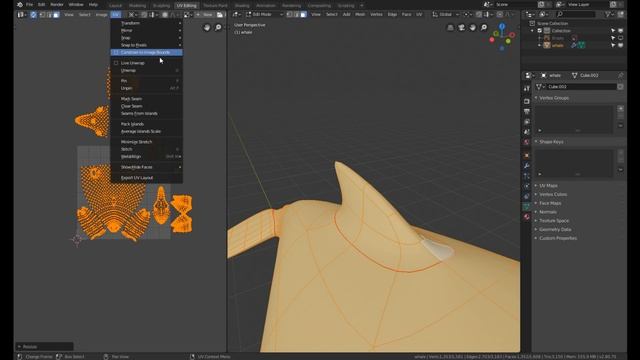The width and height of the screenshot is (640, 360).
Task: Collapse the Vertex Groups panel
Action: [553, 98]
